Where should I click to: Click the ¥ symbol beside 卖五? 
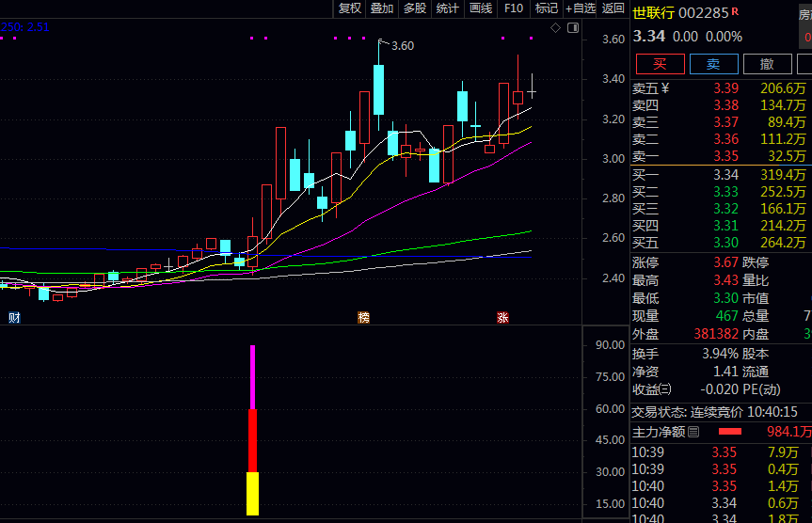tap(665, 88)
